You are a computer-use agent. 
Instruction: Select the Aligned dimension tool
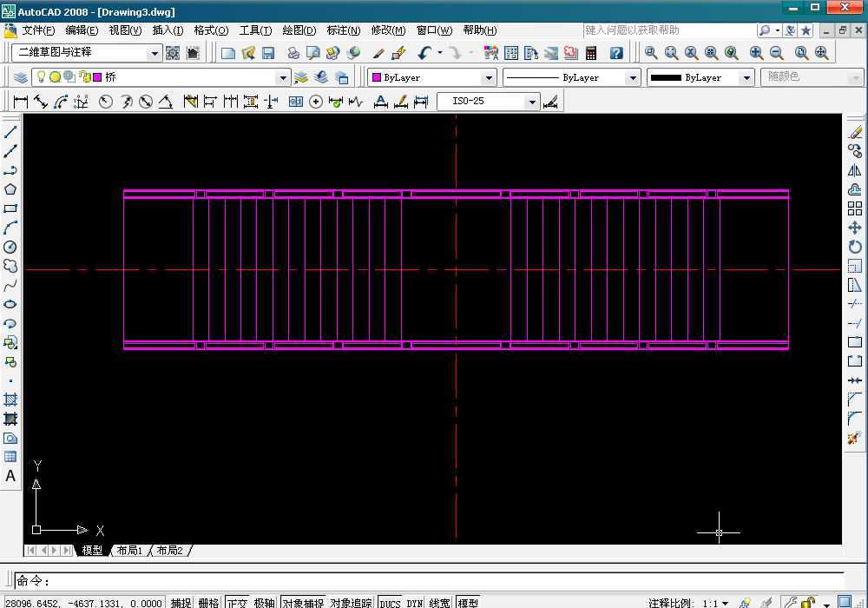(41, 102)
